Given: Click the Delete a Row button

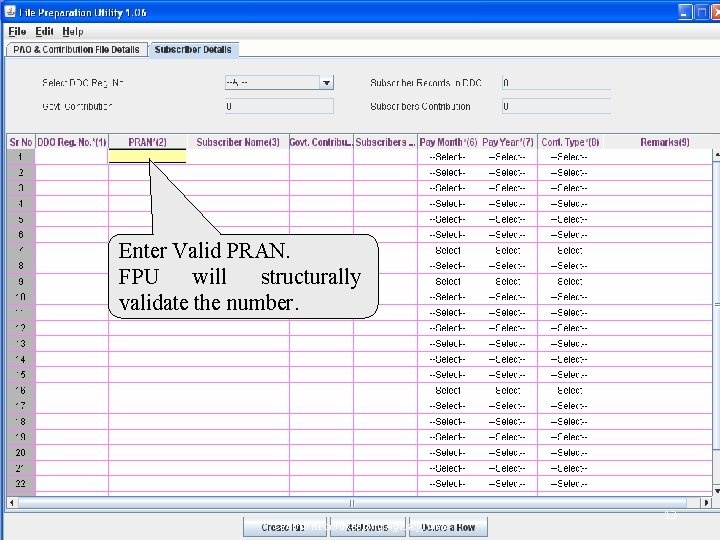Looking at the screenshot, I should pyautogui.click(x=448, y=527).
